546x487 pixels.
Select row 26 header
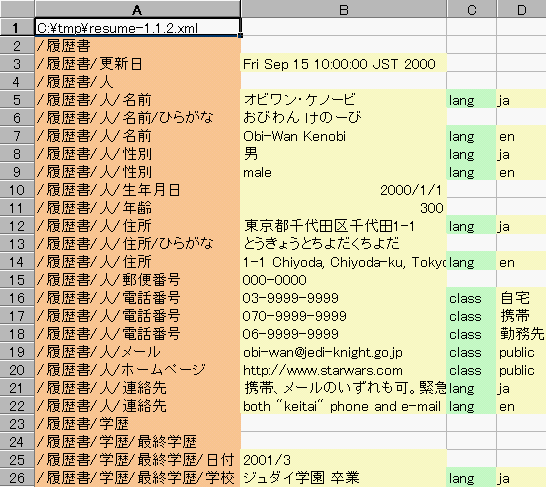17,478
